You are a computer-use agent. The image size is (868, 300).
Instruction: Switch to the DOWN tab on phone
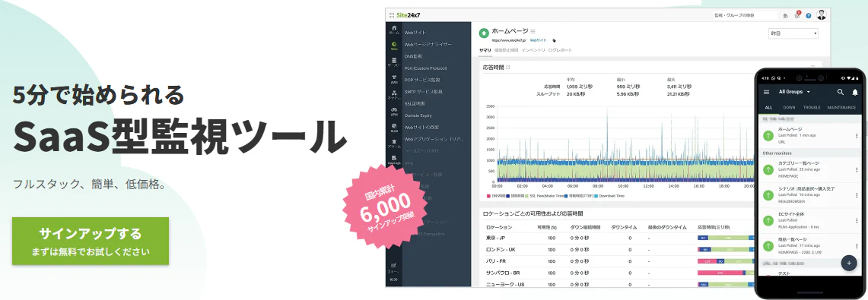click(790, 107)
